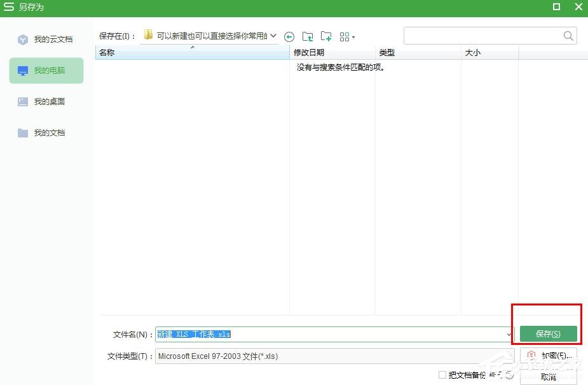Create a new folder
Image resolution: width=588 pixels, height=385 pixels.
pos(326,36)
